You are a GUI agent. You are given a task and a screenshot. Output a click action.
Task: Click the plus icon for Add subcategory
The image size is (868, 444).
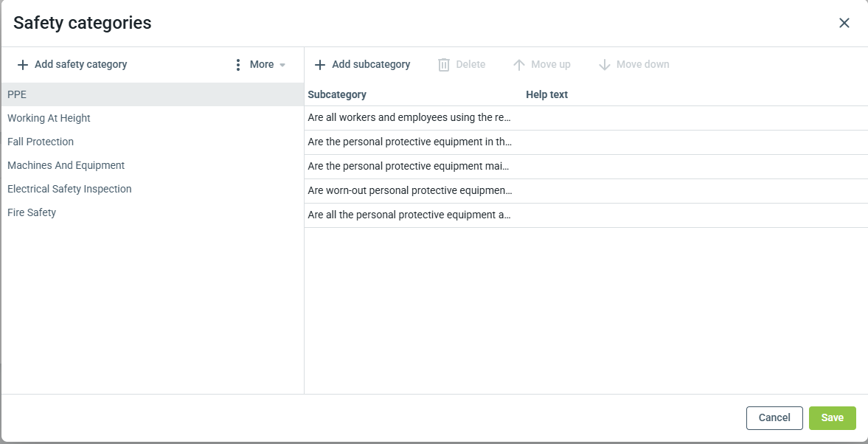[x=320, y=65]
